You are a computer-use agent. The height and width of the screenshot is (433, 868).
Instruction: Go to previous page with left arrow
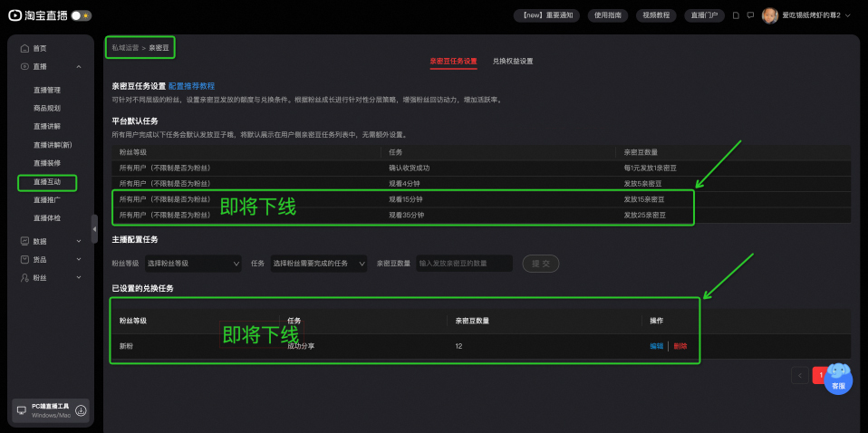point(800,375)
